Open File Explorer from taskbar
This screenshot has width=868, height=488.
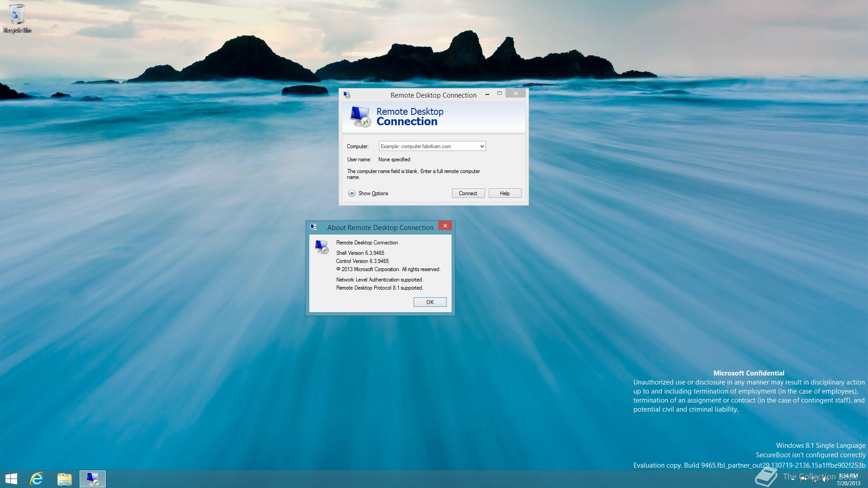(65, 479)
